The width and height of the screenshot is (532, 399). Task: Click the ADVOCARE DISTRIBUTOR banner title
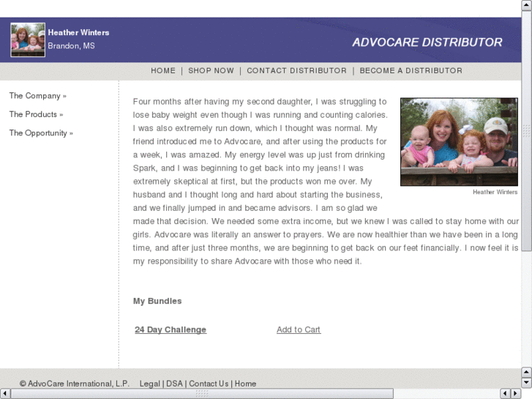[x=427, y=42]
